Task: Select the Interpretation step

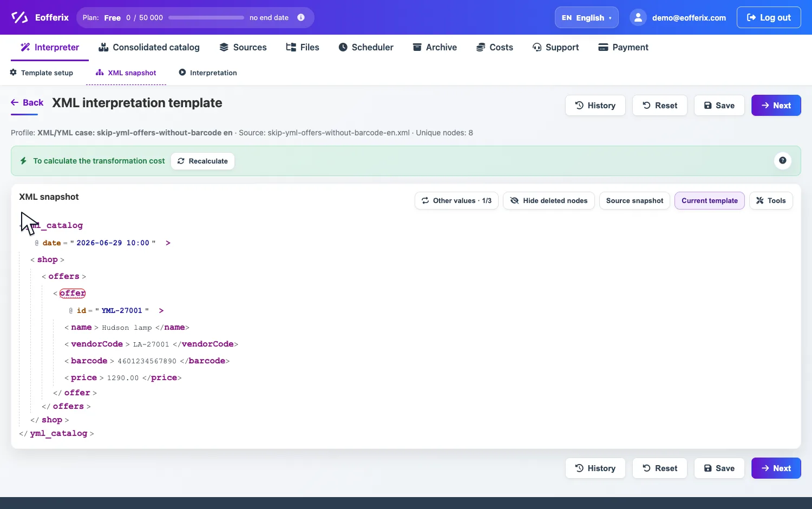Action: click(208, 73)
